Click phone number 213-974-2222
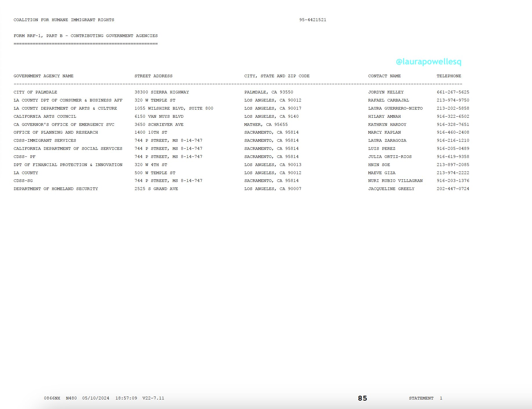This screenshot has width=532, height=409. (x=453, y=173)
